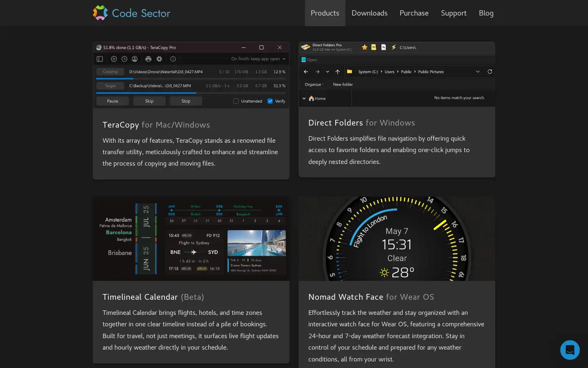Click the refresh icon in the Open dialog
This screenshot has width=588, height=368.
pos(490,72)
